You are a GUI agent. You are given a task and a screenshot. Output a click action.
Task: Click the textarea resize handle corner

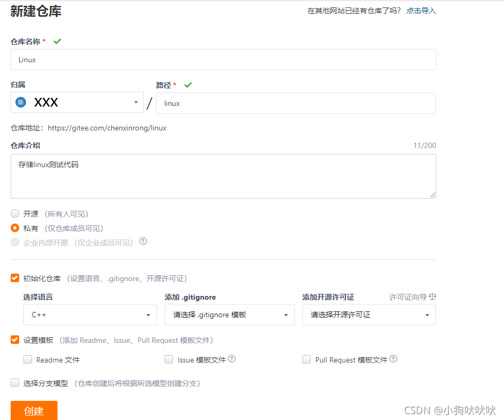pos(433,195)
